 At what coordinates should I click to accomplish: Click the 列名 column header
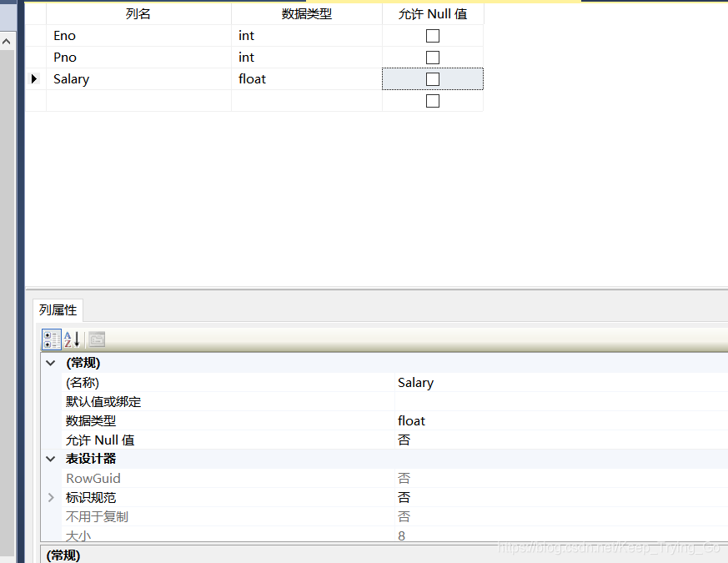coord(138,14)
